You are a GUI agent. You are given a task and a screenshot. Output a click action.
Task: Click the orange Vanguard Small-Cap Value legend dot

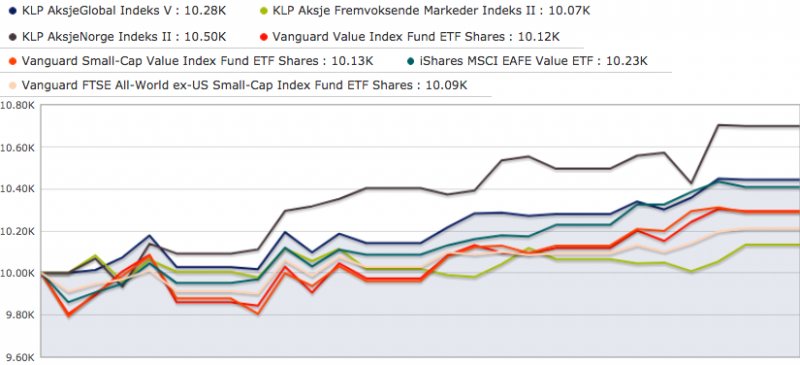13,61
